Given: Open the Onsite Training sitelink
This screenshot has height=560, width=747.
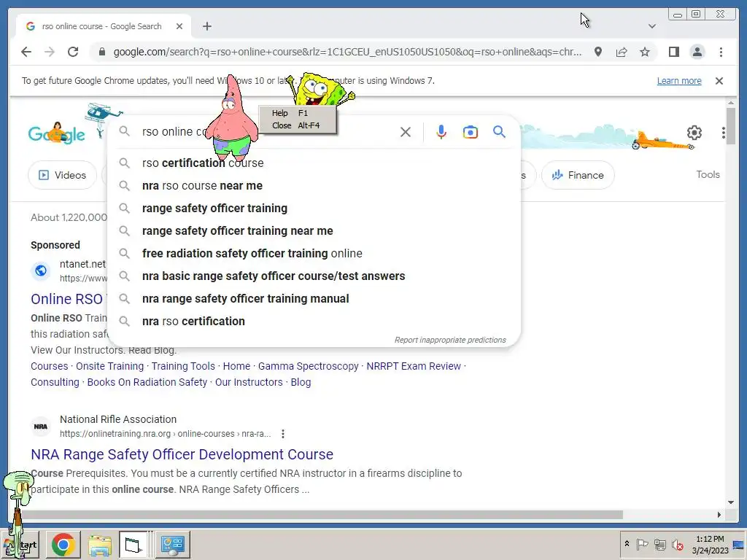Looking at the screenshot, I should (x=109, y=366).
